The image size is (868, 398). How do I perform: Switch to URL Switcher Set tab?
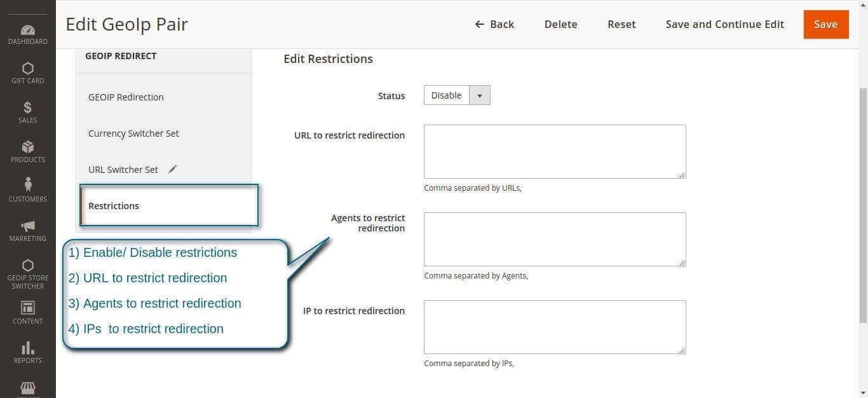(x=123, y=170)
